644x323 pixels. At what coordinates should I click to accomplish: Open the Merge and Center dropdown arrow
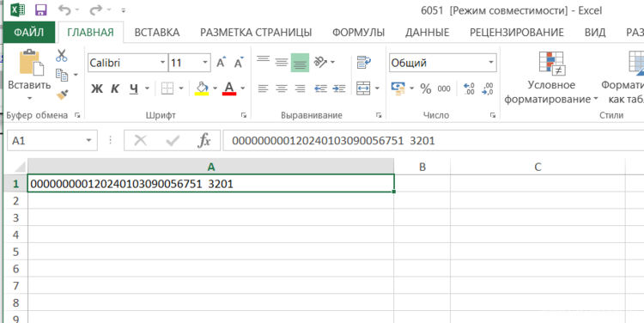click(x=378, y=88)
